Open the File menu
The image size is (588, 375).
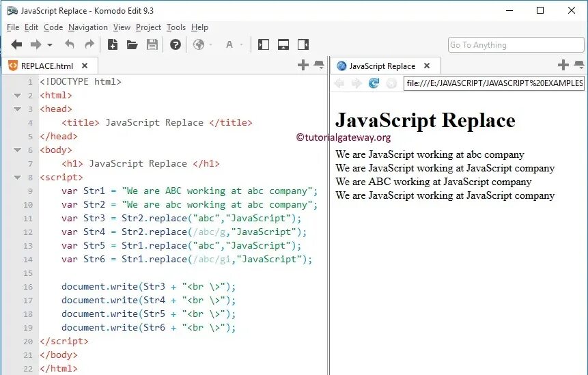click(13, 27)
